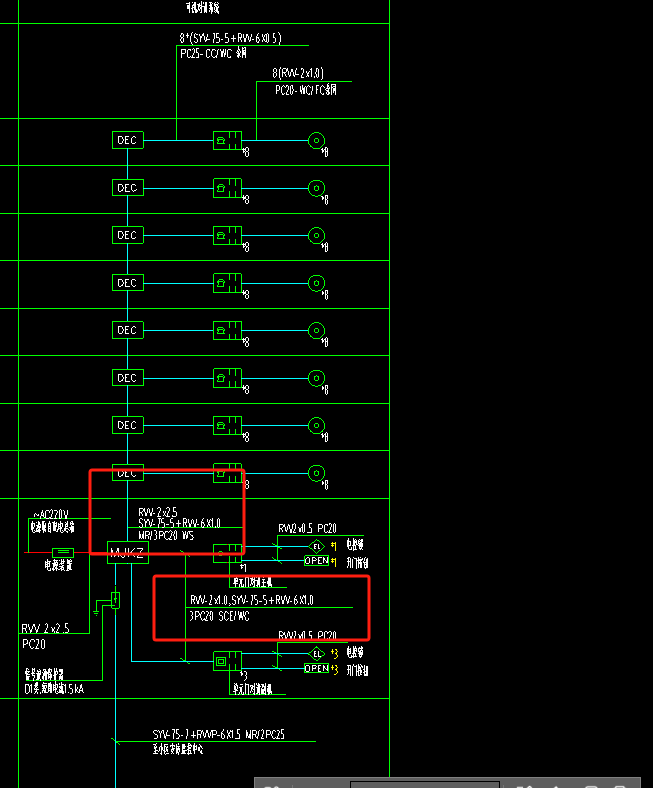Click the SYV-75-7+RVVP-6X1.5 MR/2PC25 label
Viewport: 653px width, 788px height.
pos(219,735)
